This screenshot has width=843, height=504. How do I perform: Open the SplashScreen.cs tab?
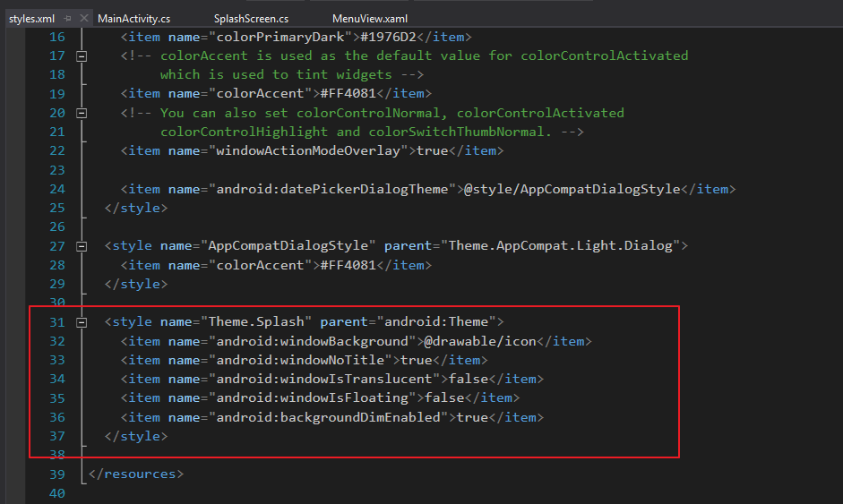pyautogui.click(x=251, y=19)
